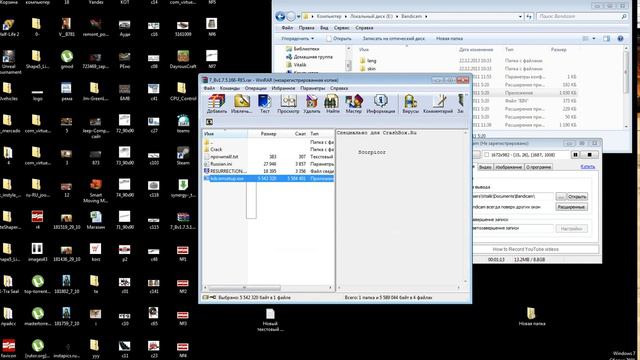The height and width of the screenshot is (360, 640).
Task: Sort WinRAR list by Размер column
Action: coord(268,134)
